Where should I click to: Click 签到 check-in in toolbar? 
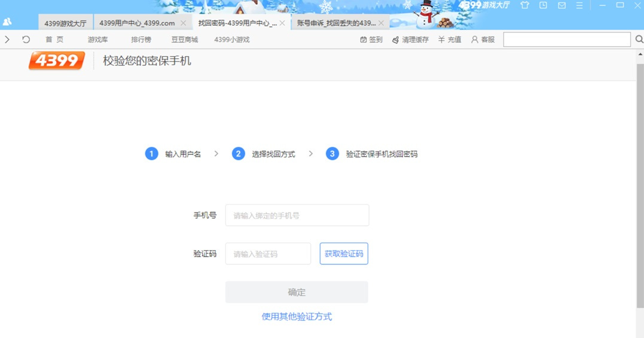(371, 39)
